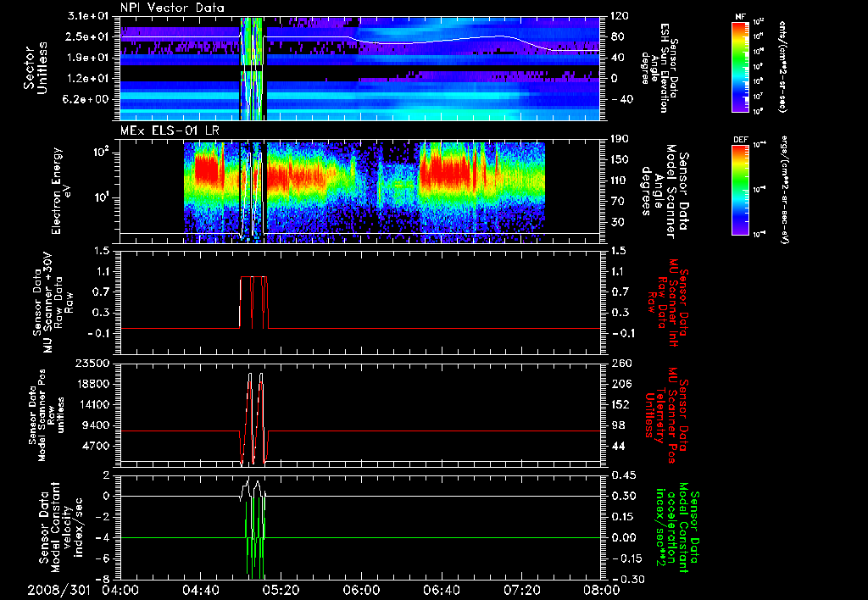Click the NPI sector spectrogram plot
Screen dimensions: 868x600
tap(360, 69)
